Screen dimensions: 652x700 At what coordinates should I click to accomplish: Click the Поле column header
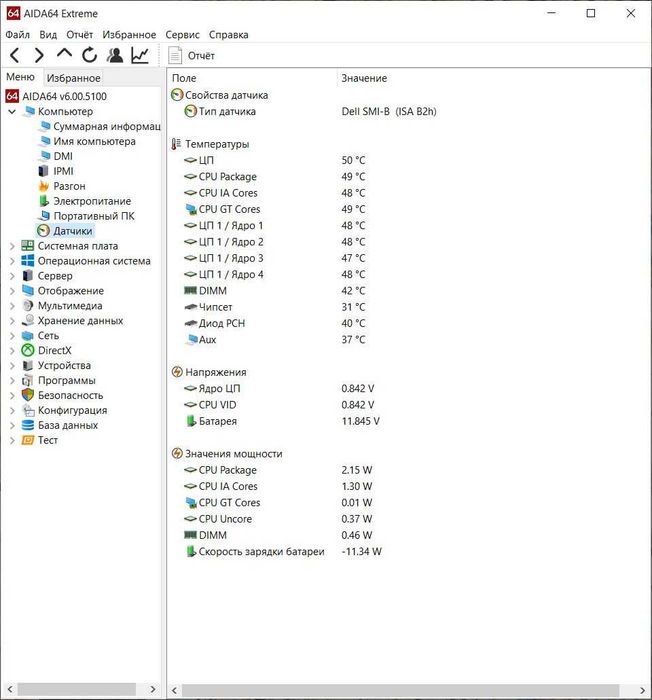184,78
